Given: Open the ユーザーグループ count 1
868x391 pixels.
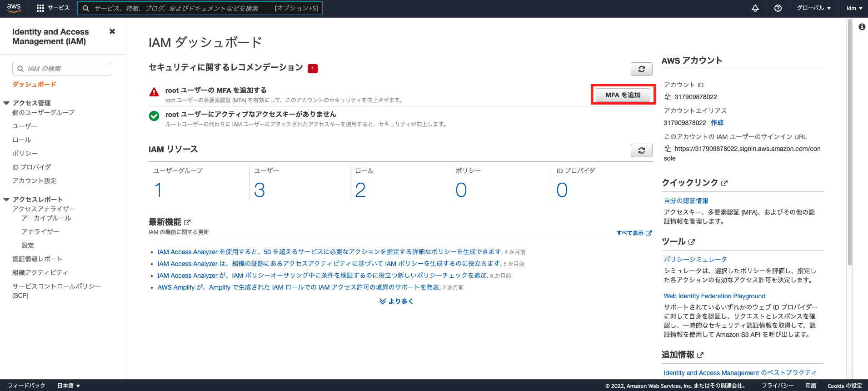Looking at the screenshot, I should (x=158, y=190).
